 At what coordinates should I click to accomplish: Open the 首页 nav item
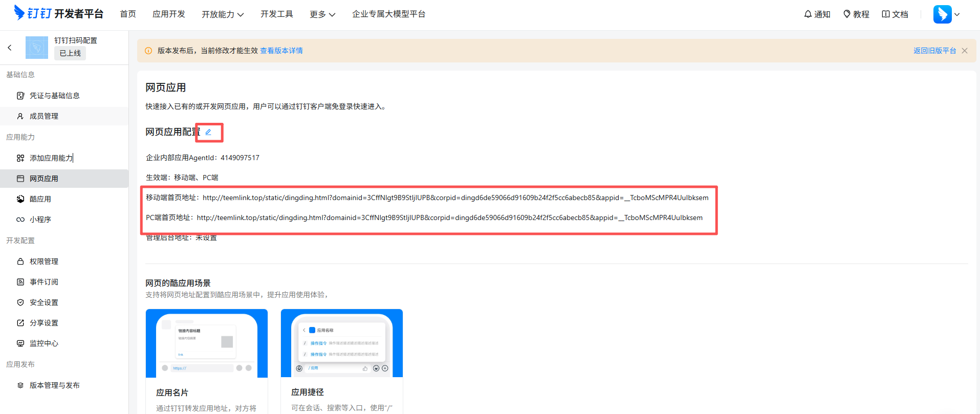(x=128, y=14)
